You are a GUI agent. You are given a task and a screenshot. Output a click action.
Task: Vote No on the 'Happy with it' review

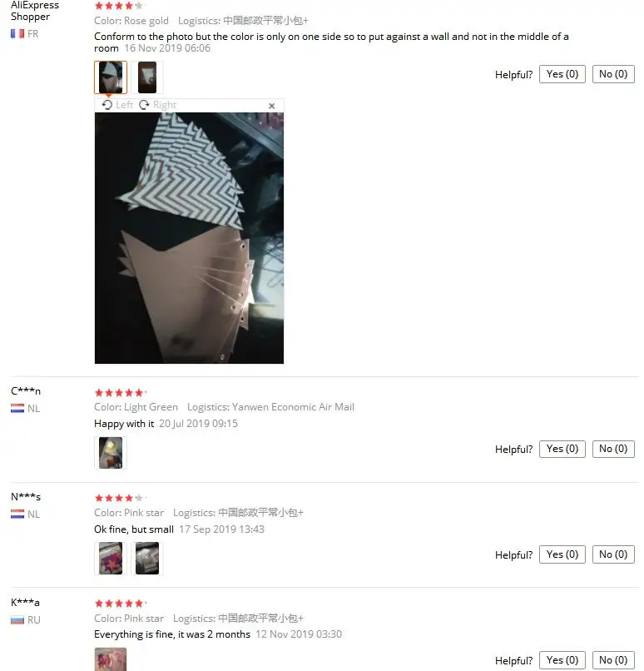[613, 449]
